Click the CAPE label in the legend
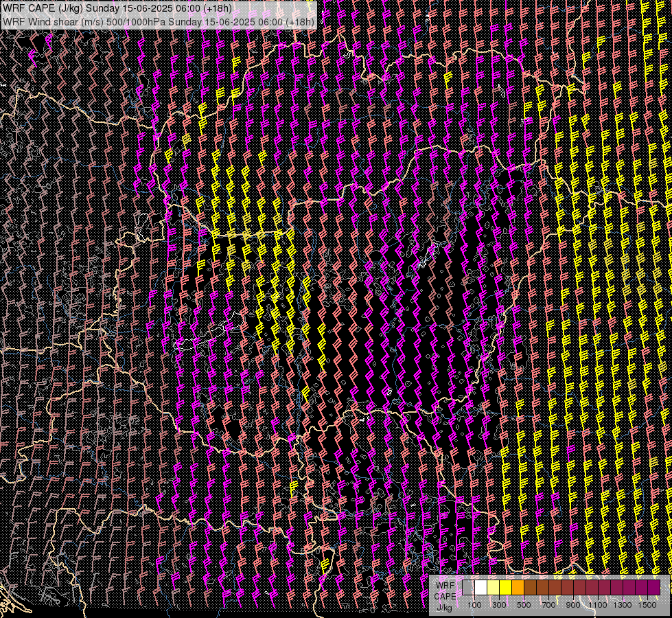The height and width of the screenshot is (618, 672). 445,596
